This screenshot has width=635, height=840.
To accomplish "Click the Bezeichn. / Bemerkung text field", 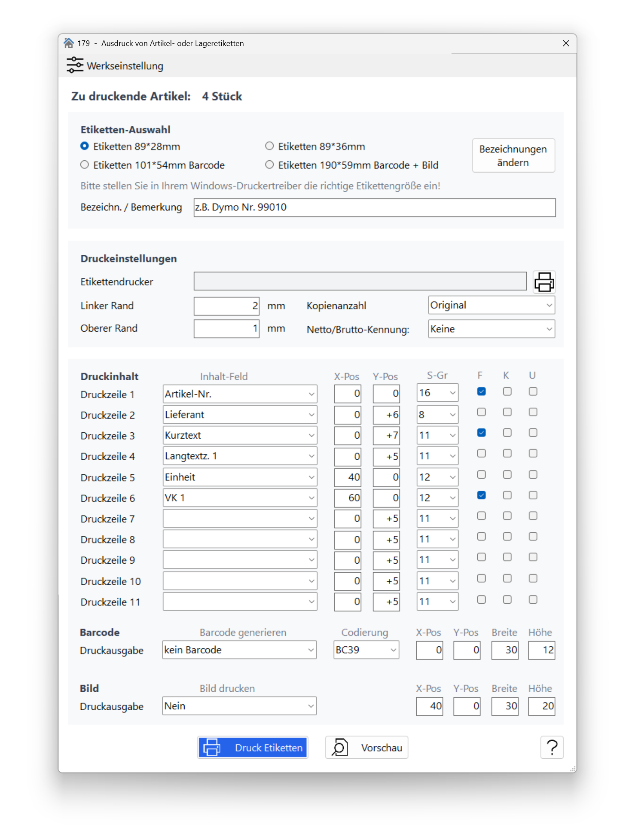I will pyautogui.click(x=375, y=208).
